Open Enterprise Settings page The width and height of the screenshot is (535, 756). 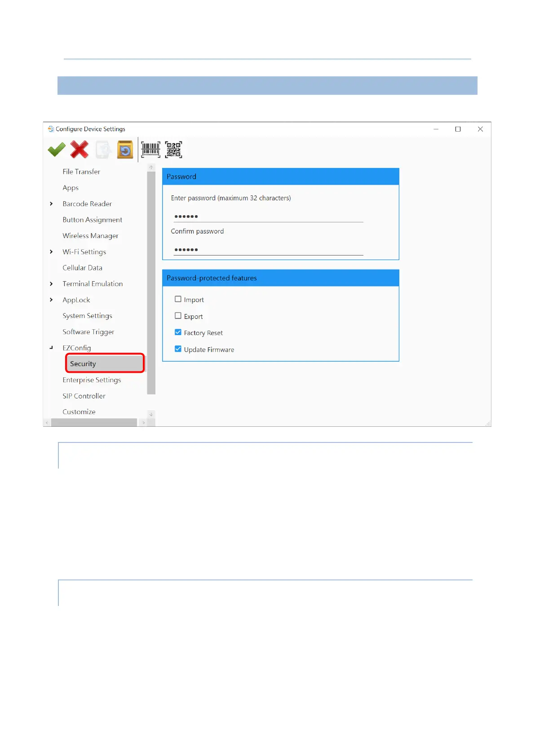92,380
